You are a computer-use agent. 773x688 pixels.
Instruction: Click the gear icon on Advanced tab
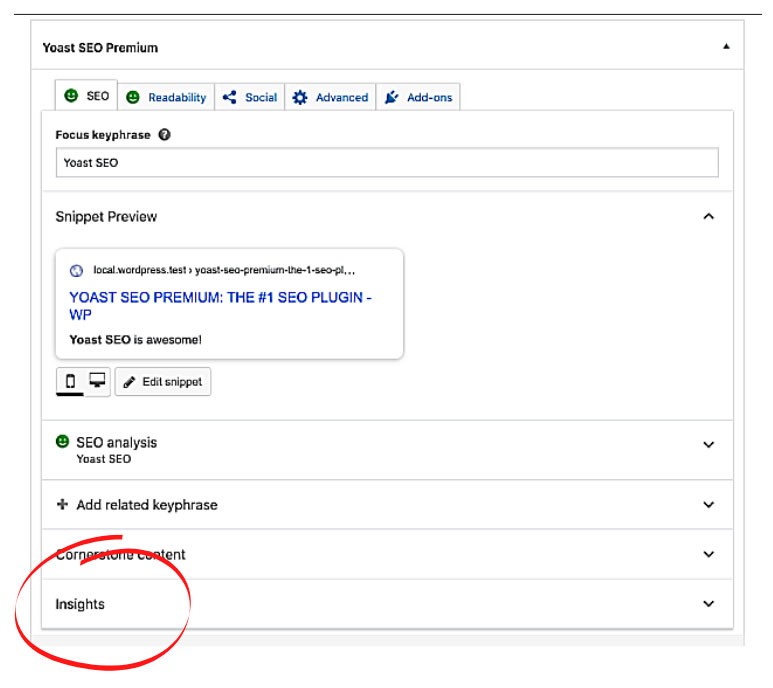(300, 97)
